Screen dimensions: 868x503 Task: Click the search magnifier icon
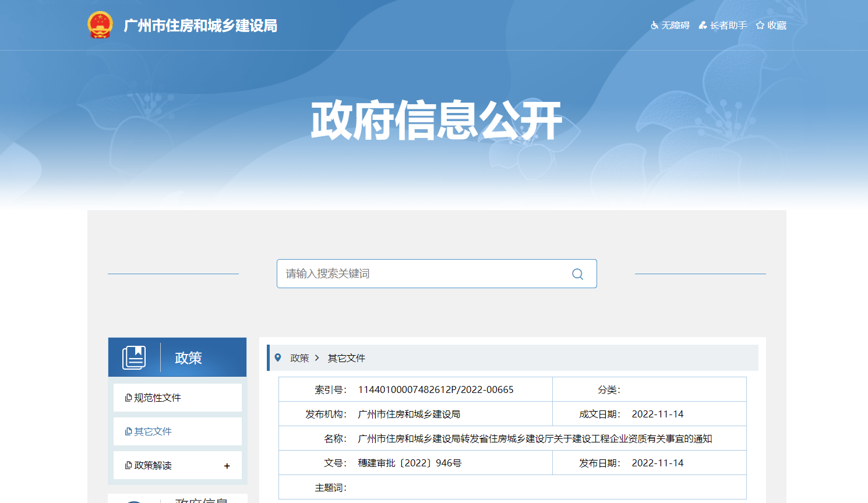point(577,274)
